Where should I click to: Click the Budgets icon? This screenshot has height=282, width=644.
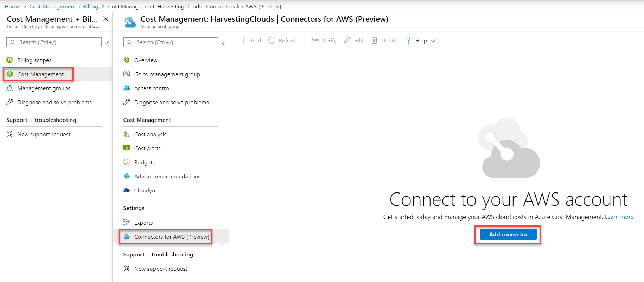[x=127, y=162]
